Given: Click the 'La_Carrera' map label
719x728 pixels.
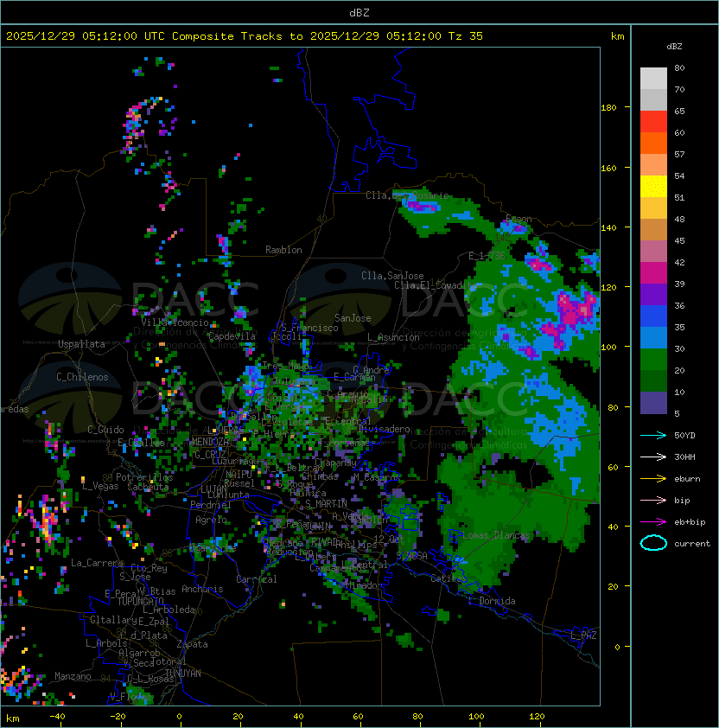Looking at the screenshot, I should tap(97, 563).
